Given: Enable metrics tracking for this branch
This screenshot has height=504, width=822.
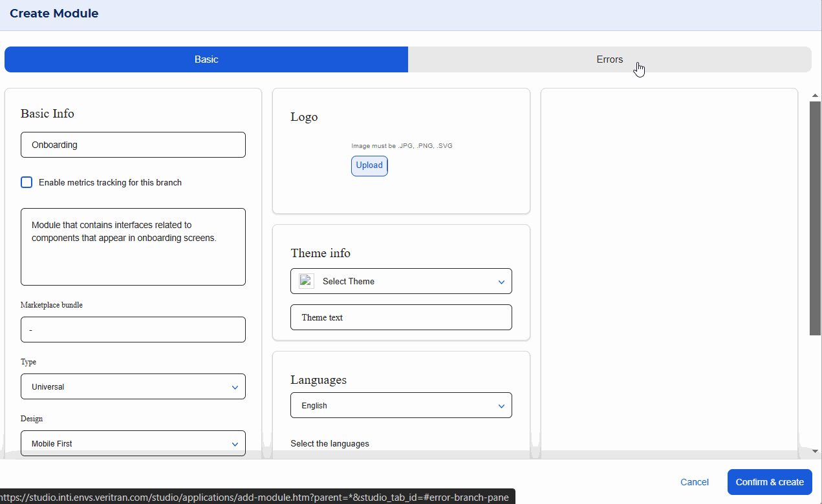Looking at the screenshot, I should 27,182.
